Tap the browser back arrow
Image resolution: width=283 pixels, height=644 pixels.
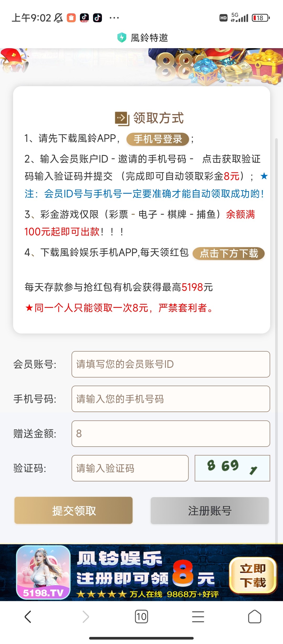(x=28, y=617)
